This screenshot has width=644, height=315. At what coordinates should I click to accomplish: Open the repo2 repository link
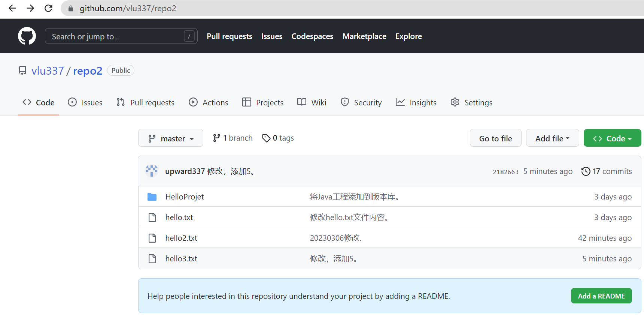pyautogui.click(x=88, y=70)
